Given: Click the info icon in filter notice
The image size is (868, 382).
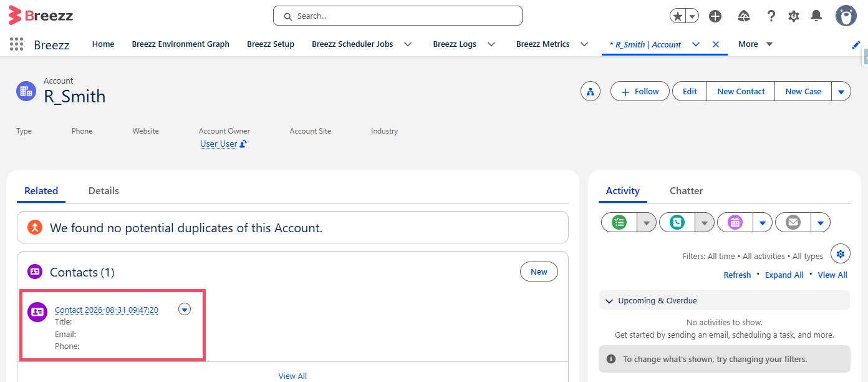Looking at the screenshot, I should (x=611, y=359).
